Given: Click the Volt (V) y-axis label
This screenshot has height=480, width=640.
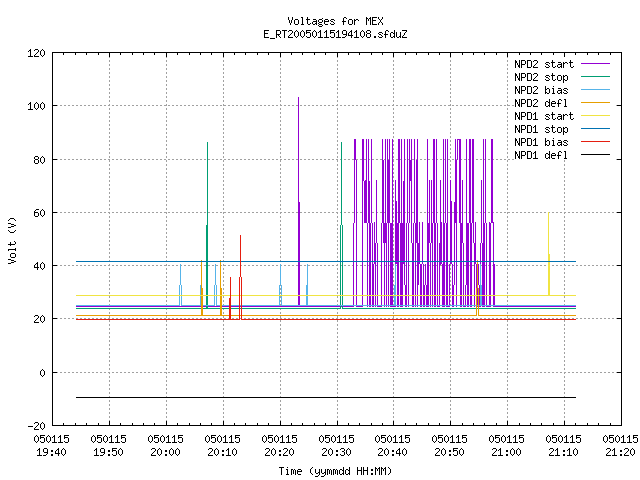Looking at the screenshot, I should tap(13, 240).
